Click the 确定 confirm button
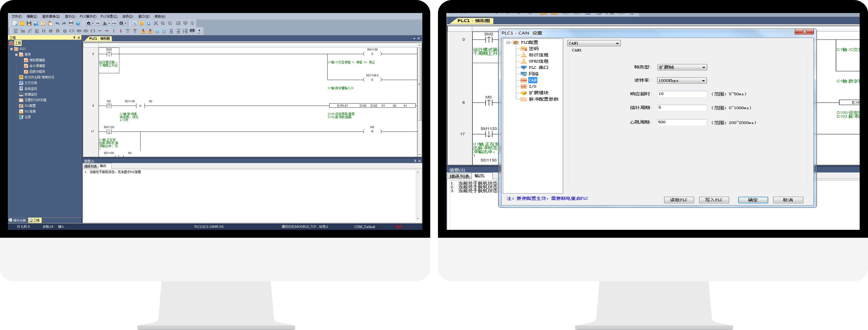The height and width of the screenshot is (330, 868). pos(753,200)
